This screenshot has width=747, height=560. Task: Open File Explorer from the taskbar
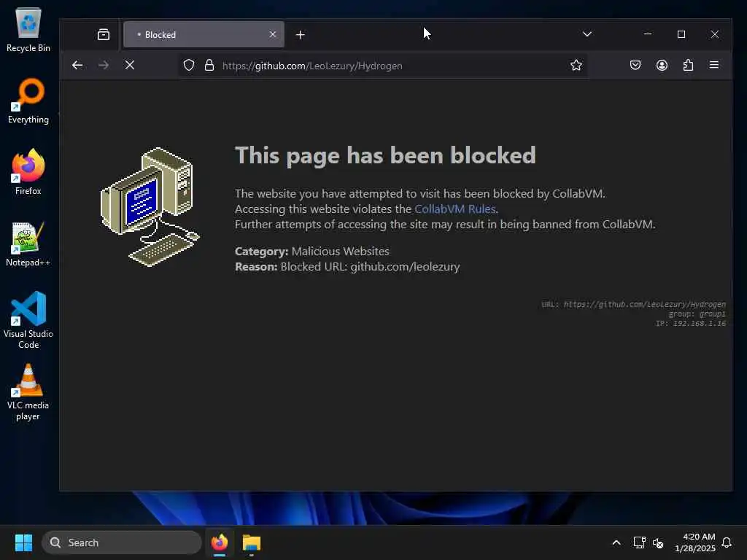pos(252,542)
